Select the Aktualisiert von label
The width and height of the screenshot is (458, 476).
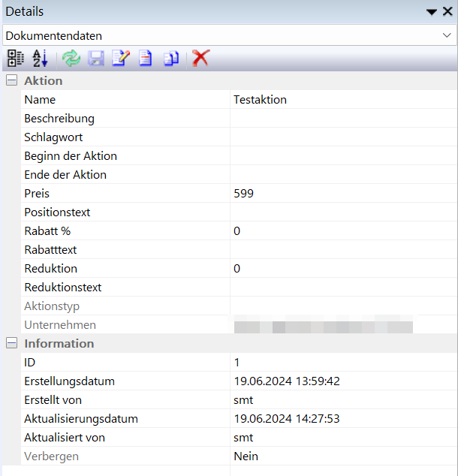[65, 438]
